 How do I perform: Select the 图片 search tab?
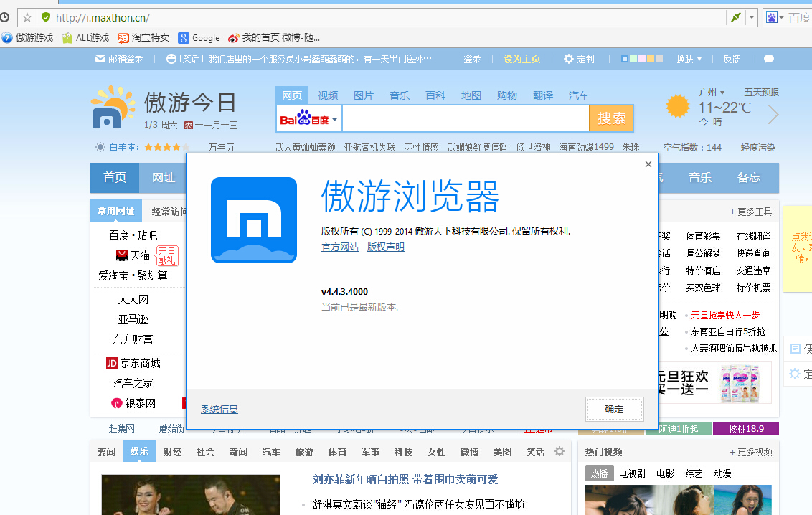point(364,95)
